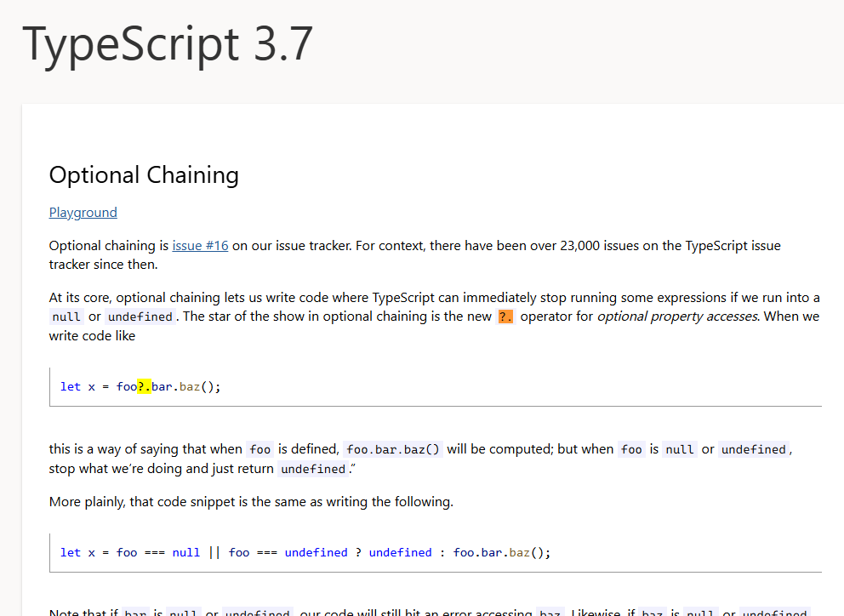The height and width of the screenshot is (616, 844).
Task: Click the inline code 'foo.bar.baz()'
Action: (393, 449)
